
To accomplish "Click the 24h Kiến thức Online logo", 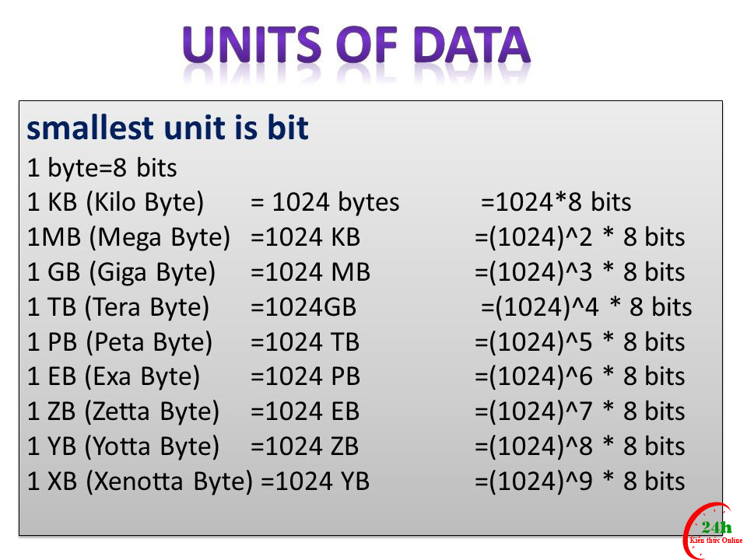I will [713, 531].
